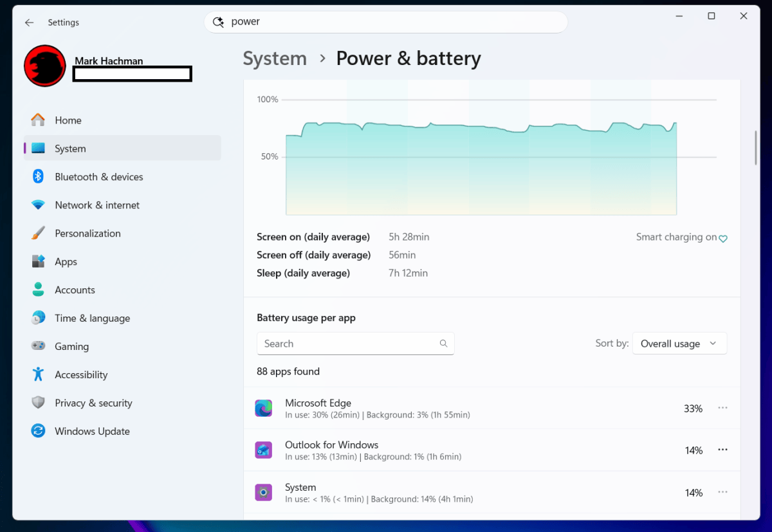Click the top Settings search box with power
772x532 pixels.
386,22
